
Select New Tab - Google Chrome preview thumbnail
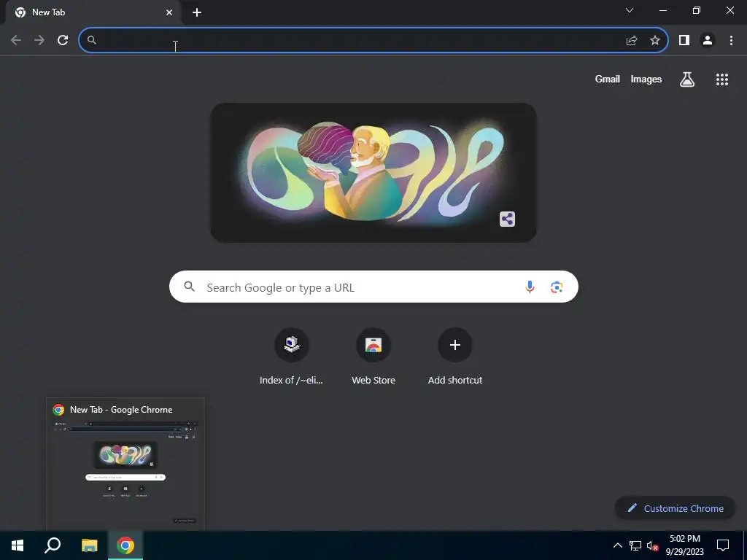125,464
